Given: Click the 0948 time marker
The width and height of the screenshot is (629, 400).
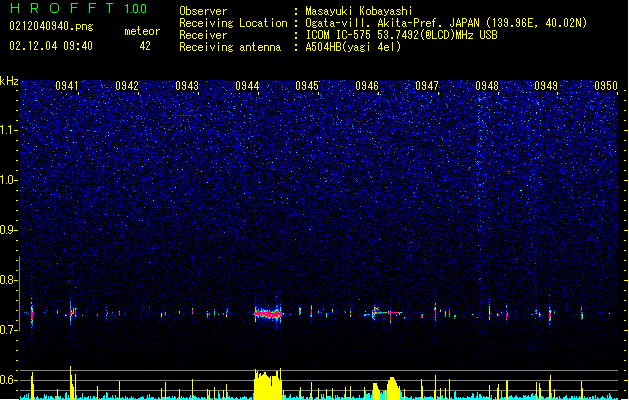Looking at the screenshot, I should coord(487,86).
